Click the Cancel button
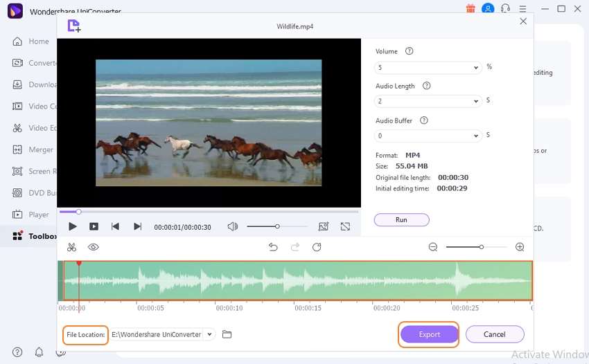 point(495,334)
